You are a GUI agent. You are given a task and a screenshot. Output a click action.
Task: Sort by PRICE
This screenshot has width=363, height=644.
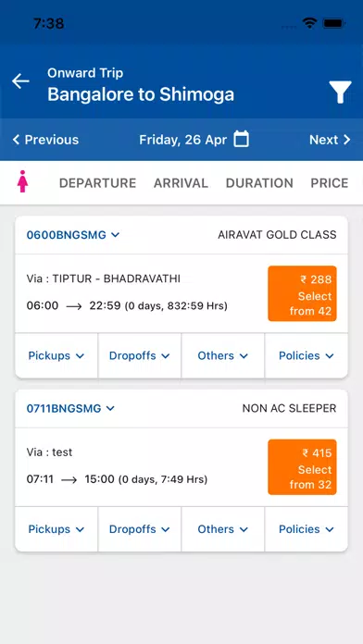330,183
